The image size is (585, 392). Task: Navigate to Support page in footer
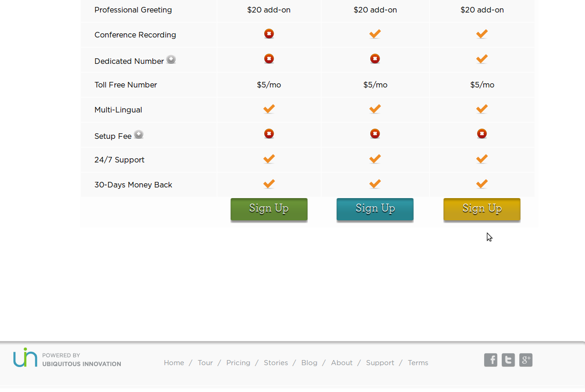[380, 363]
